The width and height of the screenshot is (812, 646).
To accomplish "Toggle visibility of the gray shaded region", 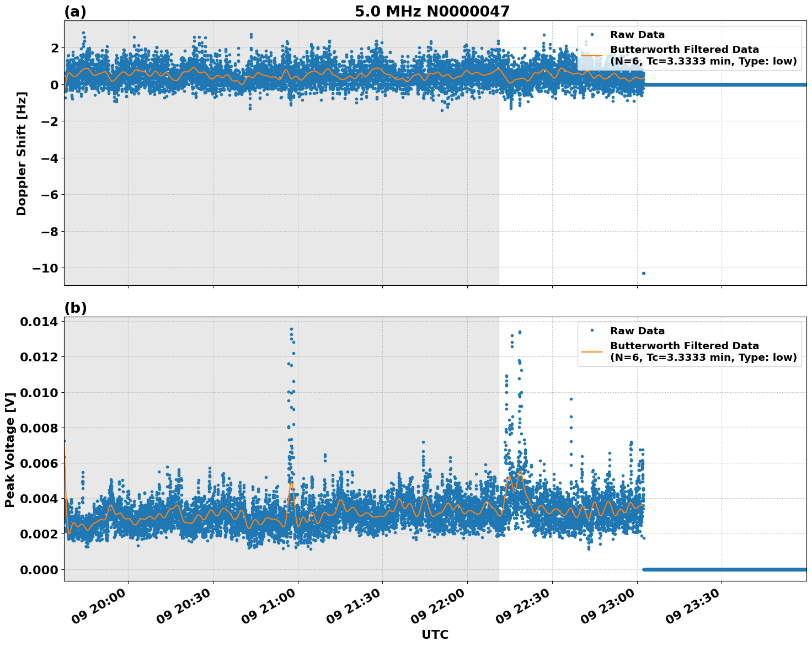I will 276,193.
